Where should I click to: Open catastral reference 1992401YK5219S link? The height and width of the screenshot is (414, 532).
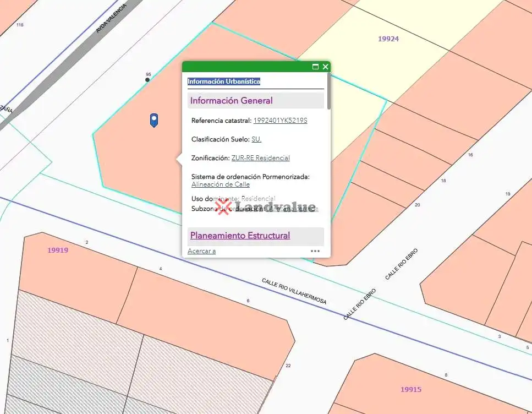[x=280, y=121]
